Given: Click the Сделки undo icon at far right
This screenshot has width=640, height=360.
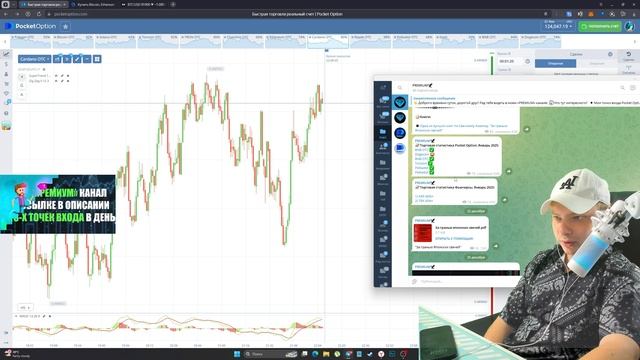Looking at the screenshot, I should [x=629, y=56].
